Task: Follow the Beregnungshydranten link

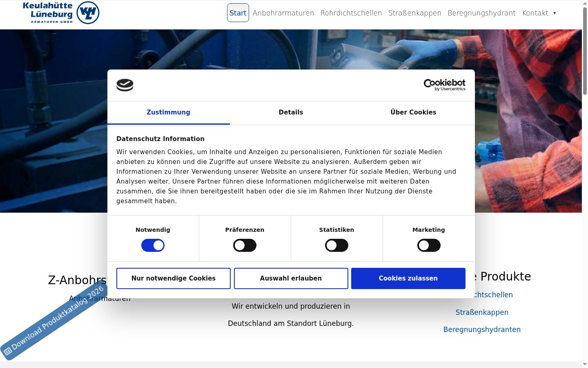Action: (482, 330)
